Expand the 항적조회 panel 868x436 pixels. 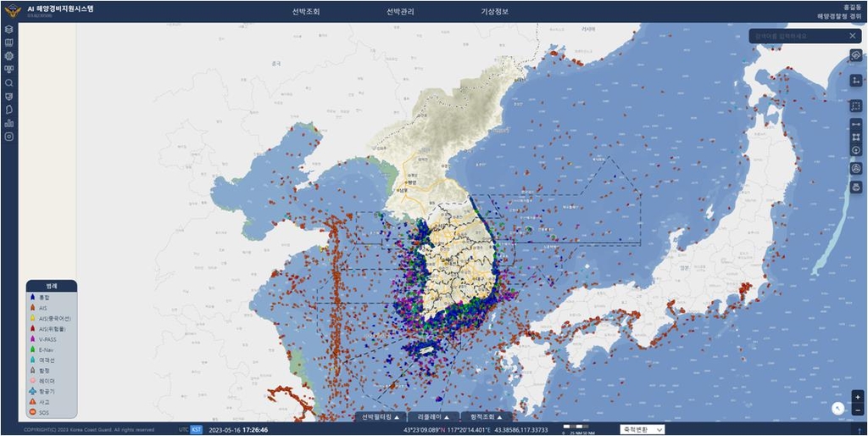[487, 417]
